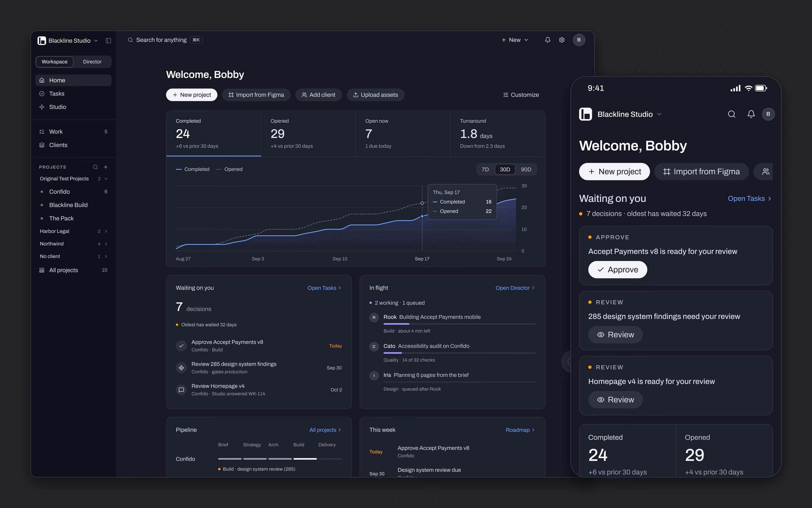Viewport: 812px width, 508px height.
Task: Select the 7D chart range
Action: coord(485,169)
